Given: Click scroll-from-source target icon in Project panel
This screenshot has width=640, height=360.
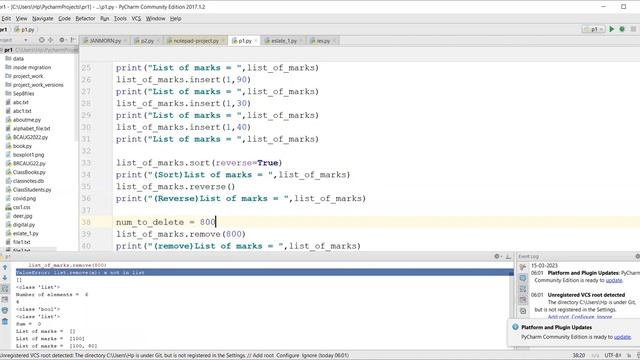Looking at the screenshot, I should (x=42, y=40).
